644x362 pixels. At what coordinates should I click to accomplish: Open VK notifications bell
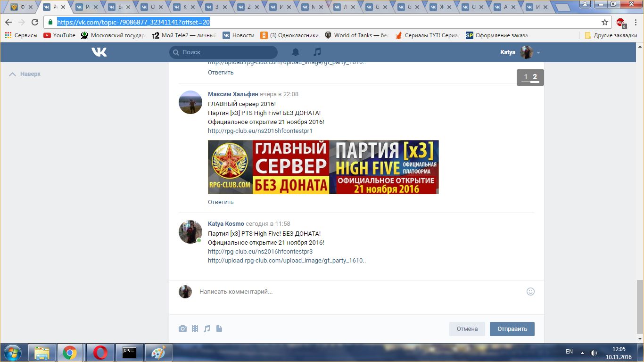point(296,52)
